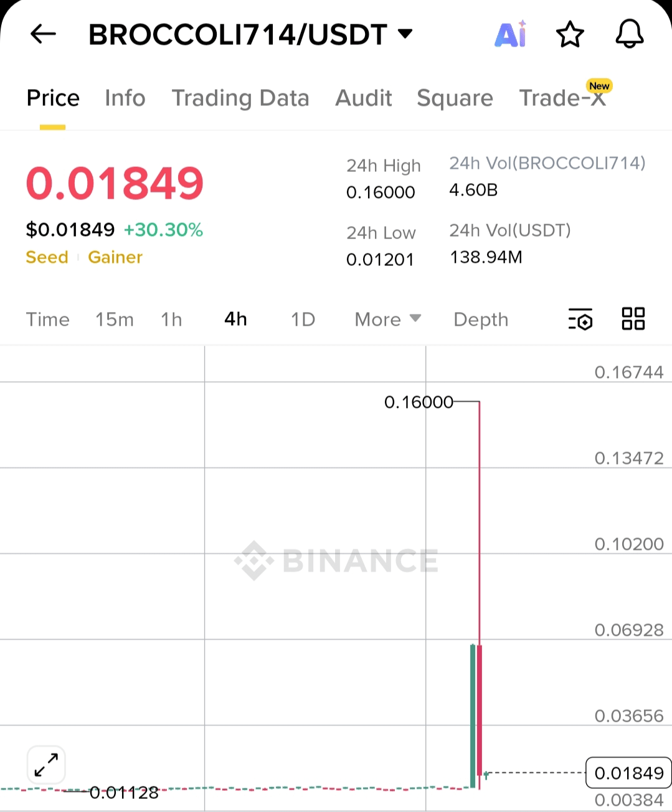Open the AI assistant icon
The width and height of the screenshot is (672, 812).
pyautogui.click(x=511, y=34)
